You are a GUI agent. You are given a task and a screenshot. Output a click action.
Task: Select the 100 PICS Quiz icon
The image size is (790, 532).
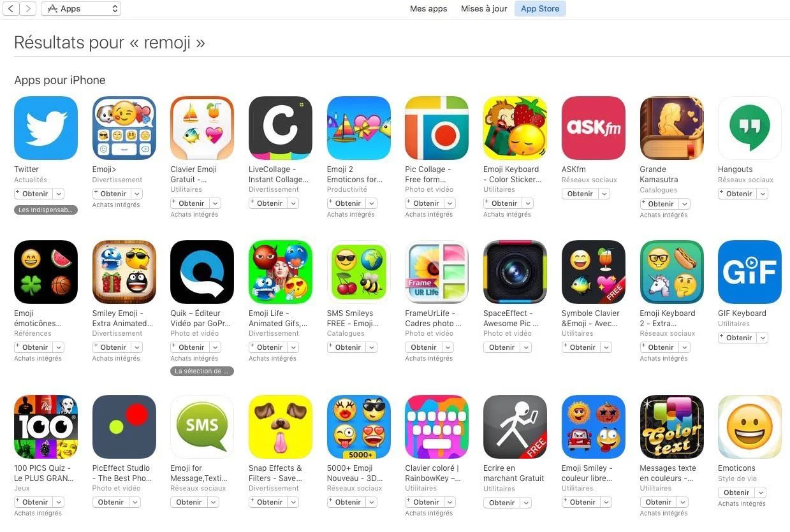point(46,427)
